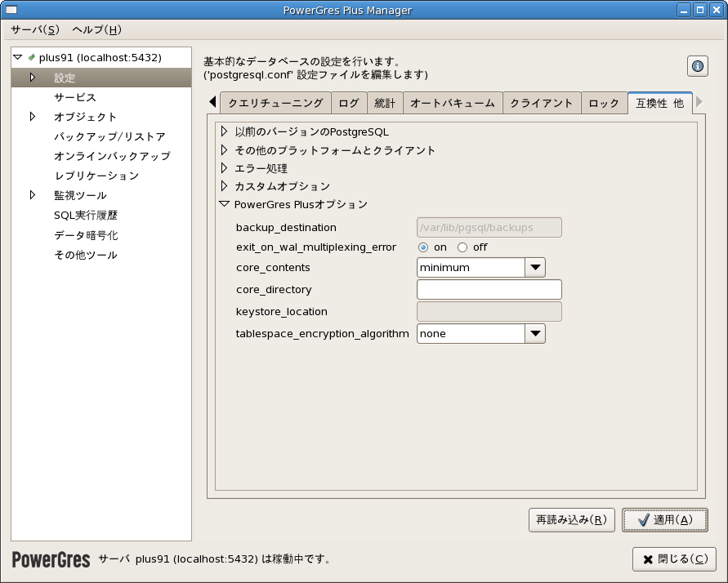The width and height of the screenshot is (728, 583).
Task: Open the core_contents dropdown arrow
Action: tap(536, 267)
